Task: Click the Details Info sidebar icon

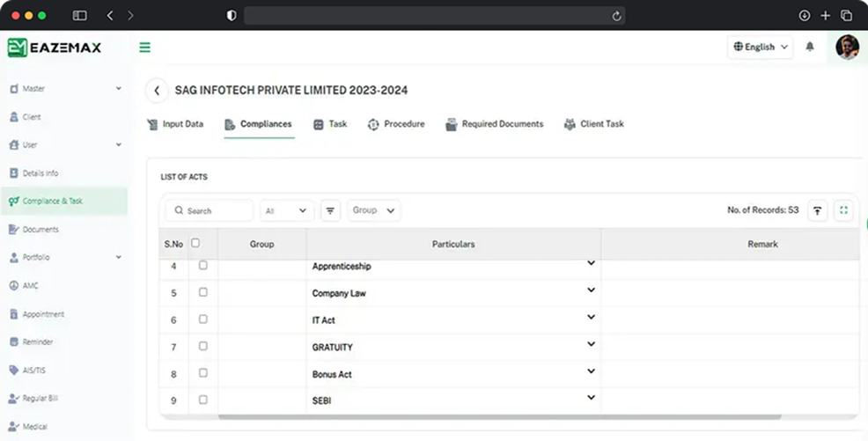Action: [x=14, y=173]
